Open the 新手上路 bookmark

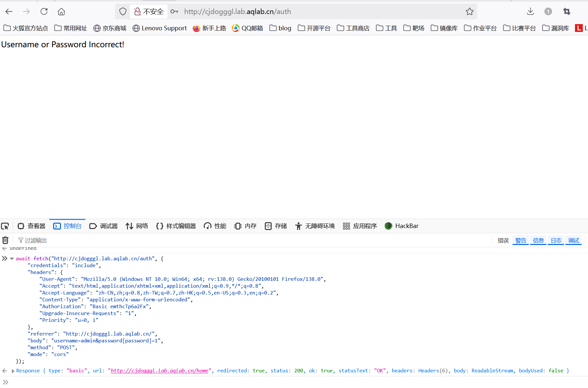209,28
